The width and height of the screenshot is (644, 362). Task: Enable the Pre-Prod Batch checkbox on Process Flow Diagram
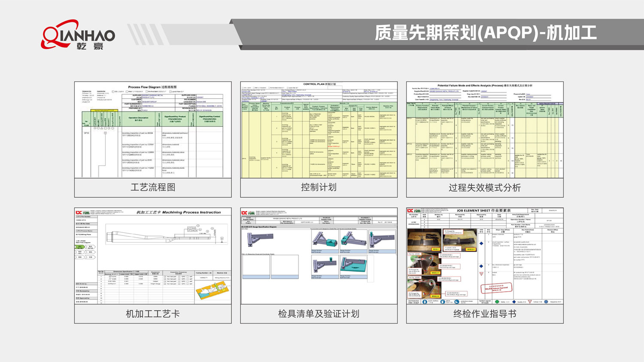[147, 91]
